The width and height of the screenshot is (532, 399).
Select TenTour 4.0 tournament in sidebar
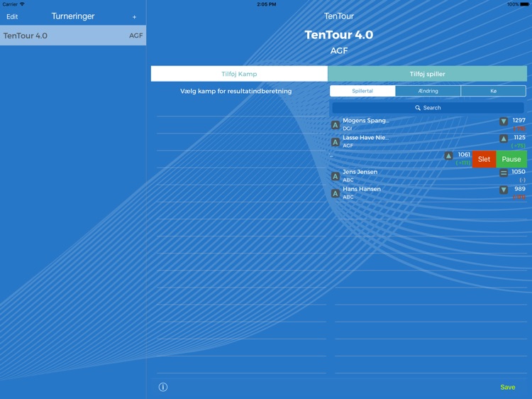[73, 35]
